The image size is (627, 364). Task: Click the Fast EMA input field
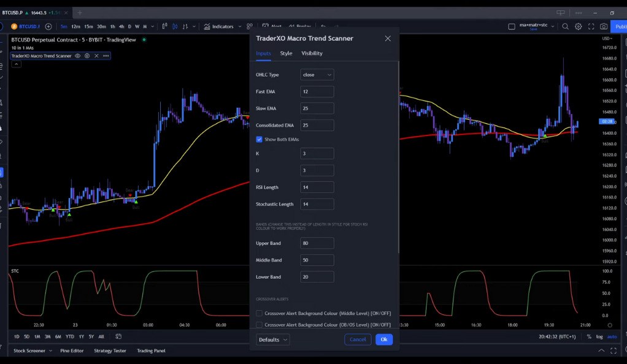pyautogui.click(x=317, y=91)
